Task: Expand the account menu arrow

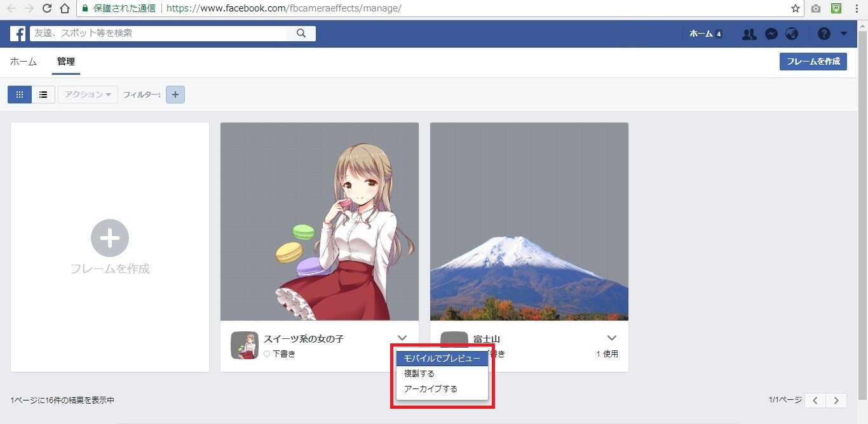Action: pyautogui.click(x=844, y=34)
